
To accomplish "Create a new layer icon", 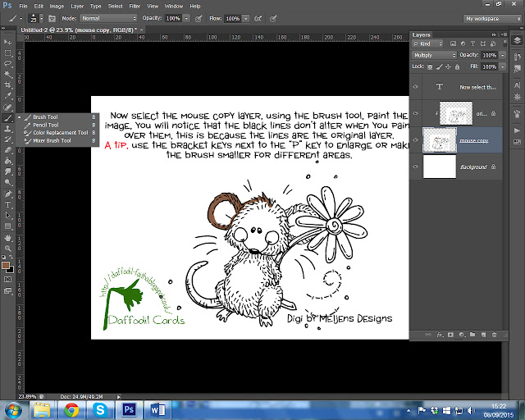I will point(483,335).
